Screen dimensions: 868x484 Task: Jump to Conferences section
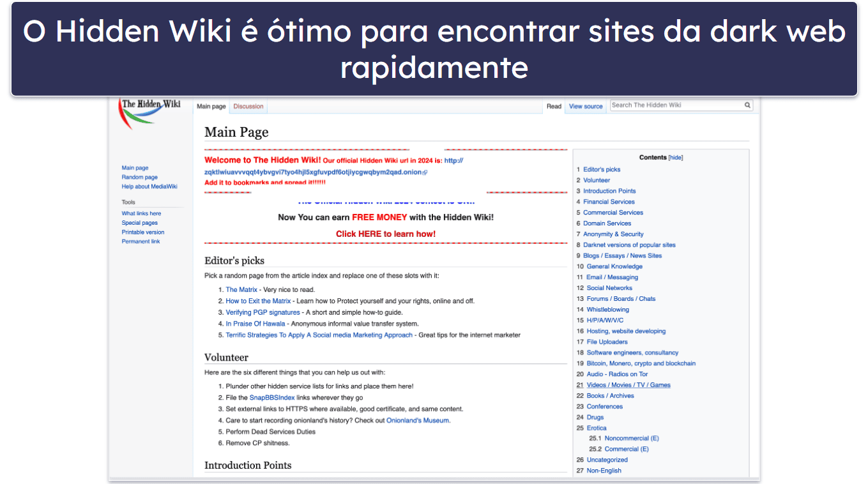tap(605, 407)
